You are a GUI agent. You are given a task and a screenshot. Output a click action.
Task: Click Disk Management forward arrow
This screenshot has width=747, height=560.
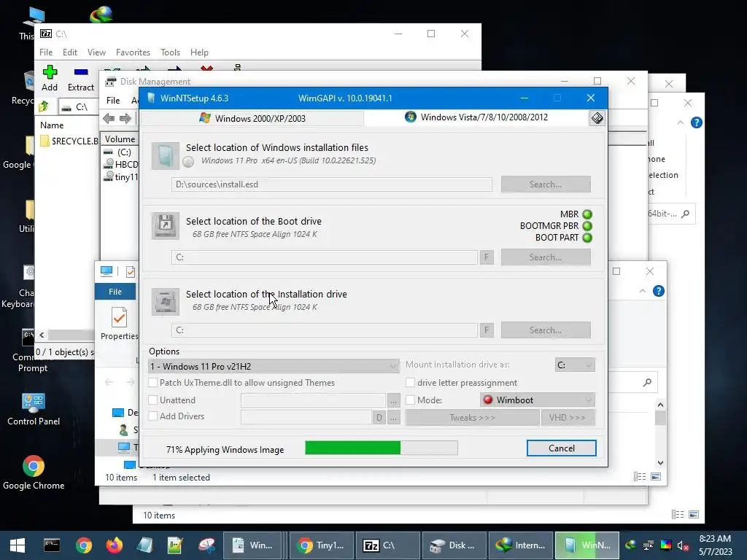pyautogui.click(x=125, y=118)
